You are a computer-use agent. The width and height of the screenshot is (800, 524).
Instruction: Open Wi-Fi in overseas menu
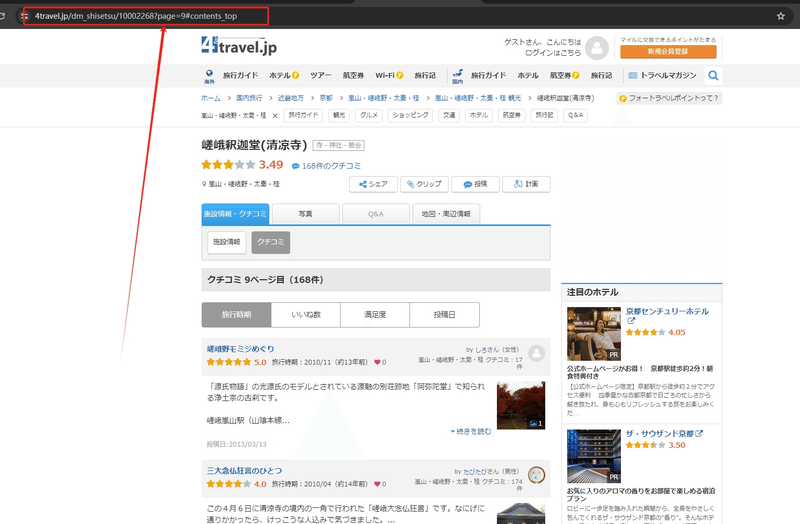point(389,76)
